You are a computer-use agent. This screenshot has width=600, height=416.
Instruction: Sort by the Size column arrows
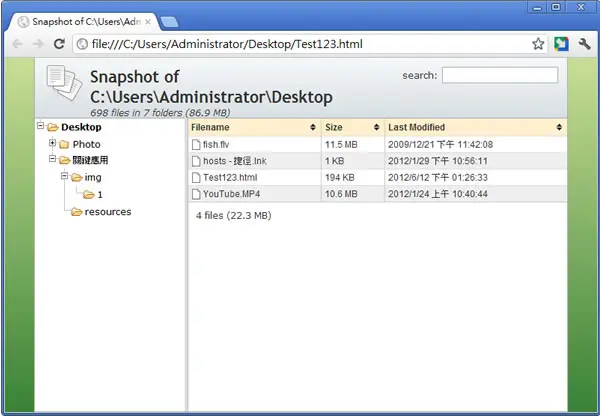tap(377, 127)
